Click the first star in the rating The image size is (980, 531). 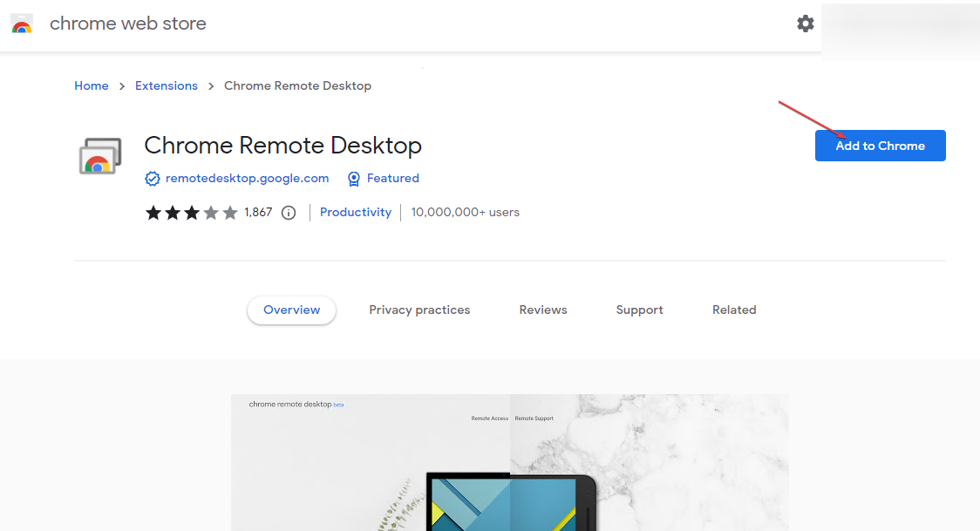click(152, 212)
